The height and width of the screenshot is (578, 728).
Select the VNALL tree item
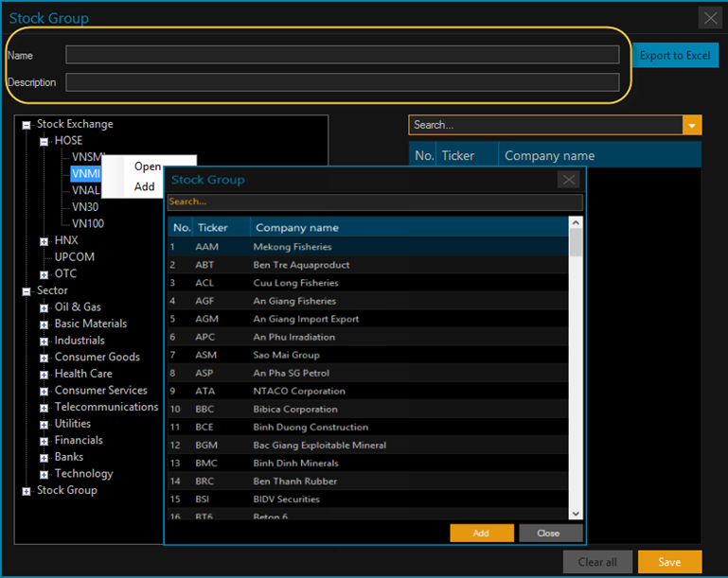[86, 190]
